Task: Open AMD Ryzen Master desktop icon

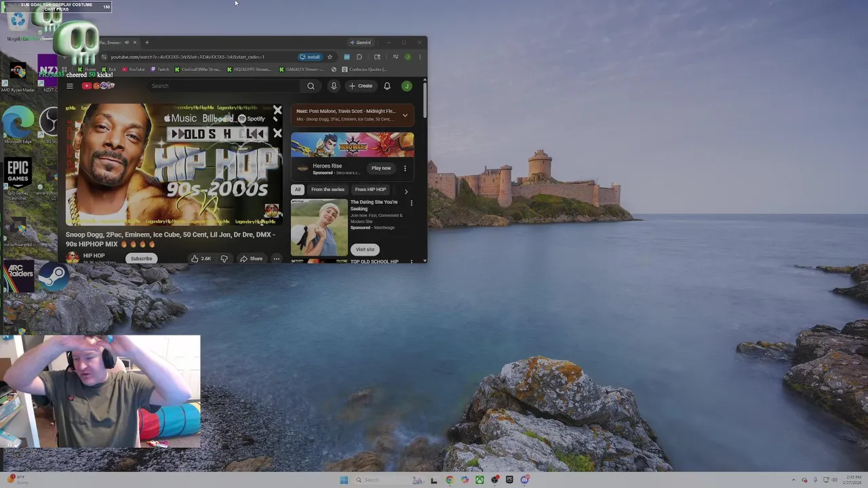Action: pos(18,75)
